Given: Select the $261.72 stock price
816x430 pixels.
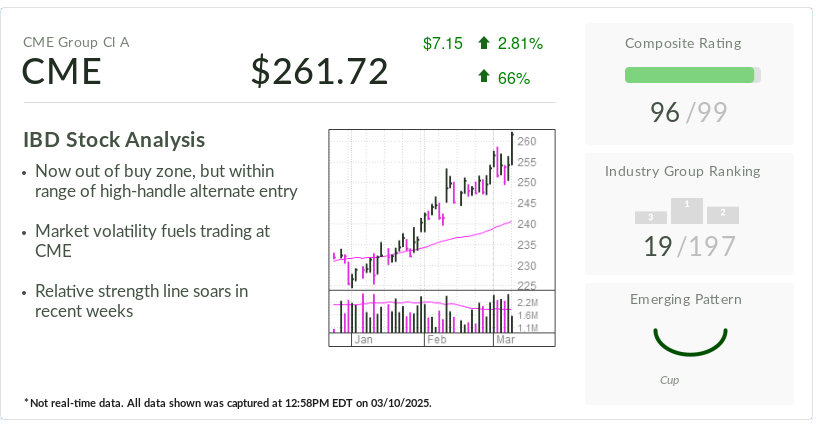Looking at the screenshot, I should tap(320, 71).
